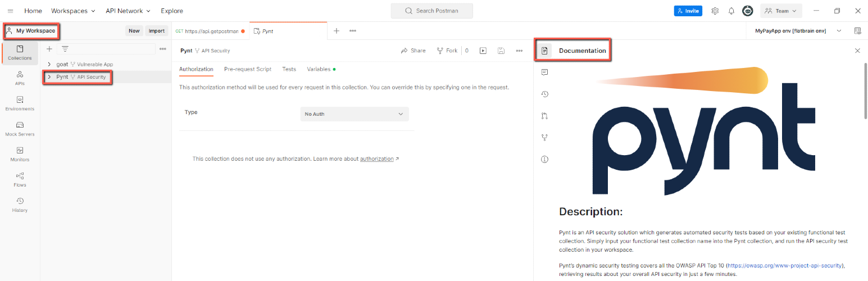Click the filter icon in collections panel

click(65, 49)
